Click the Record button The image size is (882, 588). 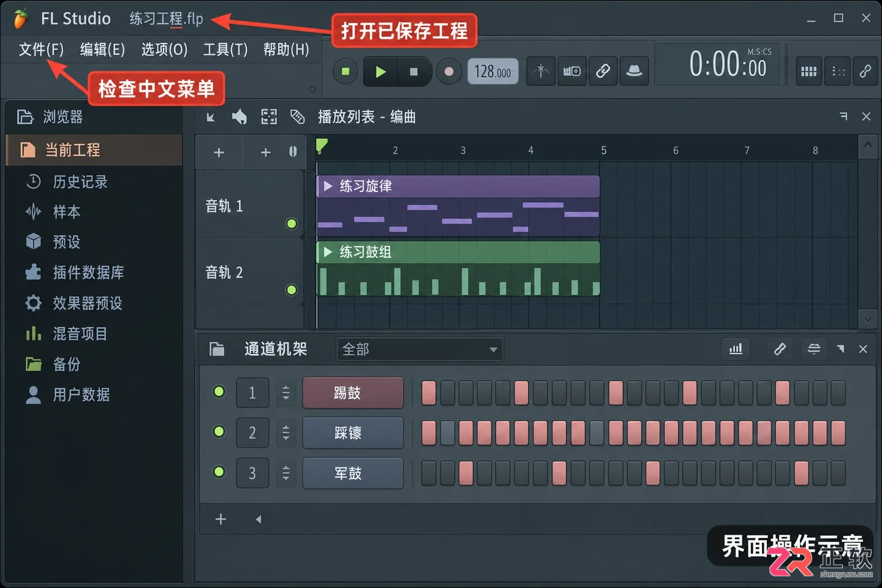(449, 72)
